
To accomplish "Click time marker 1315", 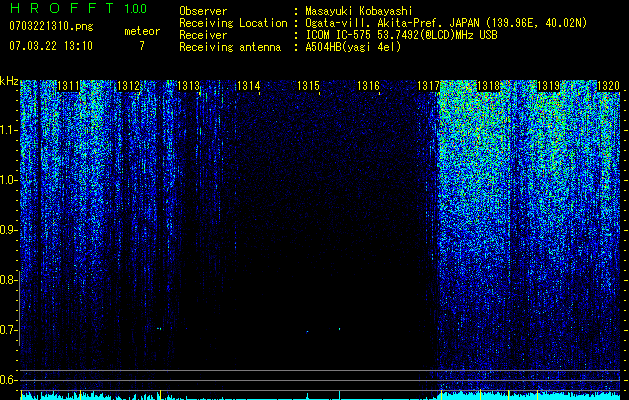I will (x=308, y=86).
